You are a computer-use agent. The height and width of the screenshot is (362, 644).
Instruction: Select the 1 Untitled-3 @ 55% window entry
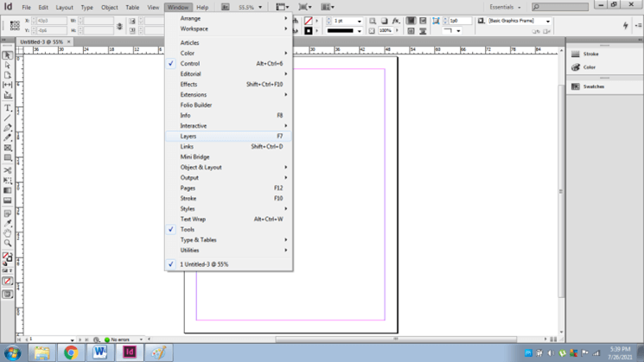(229, 264)
